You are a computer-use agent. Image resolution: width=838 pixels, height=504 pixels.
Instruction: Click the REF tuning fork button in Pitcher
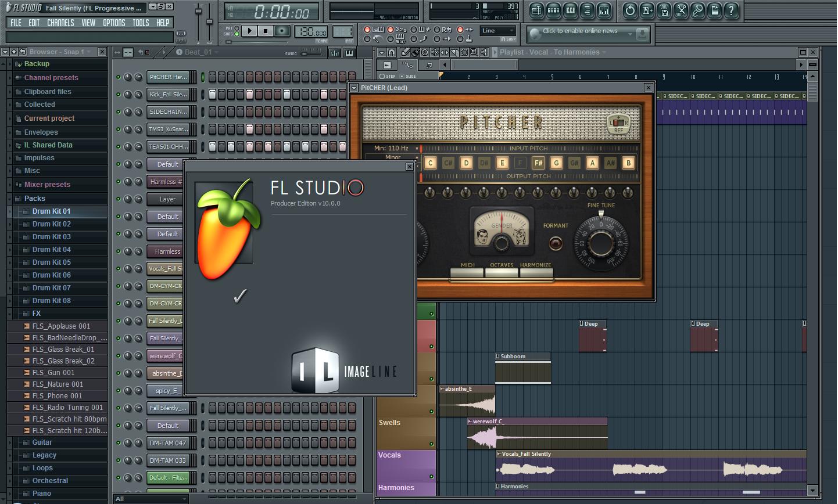[618, 124]
